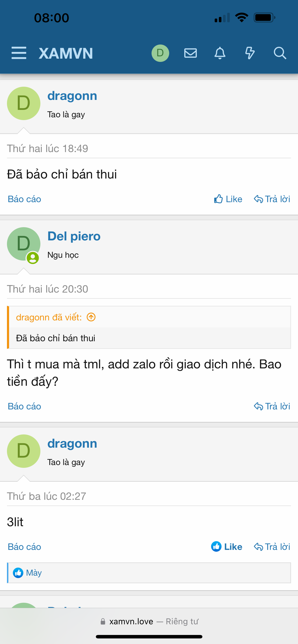The height and width of the screenshot is (644, 298).
Task: Open the alerts bell icon
Action: coord(220,53)
